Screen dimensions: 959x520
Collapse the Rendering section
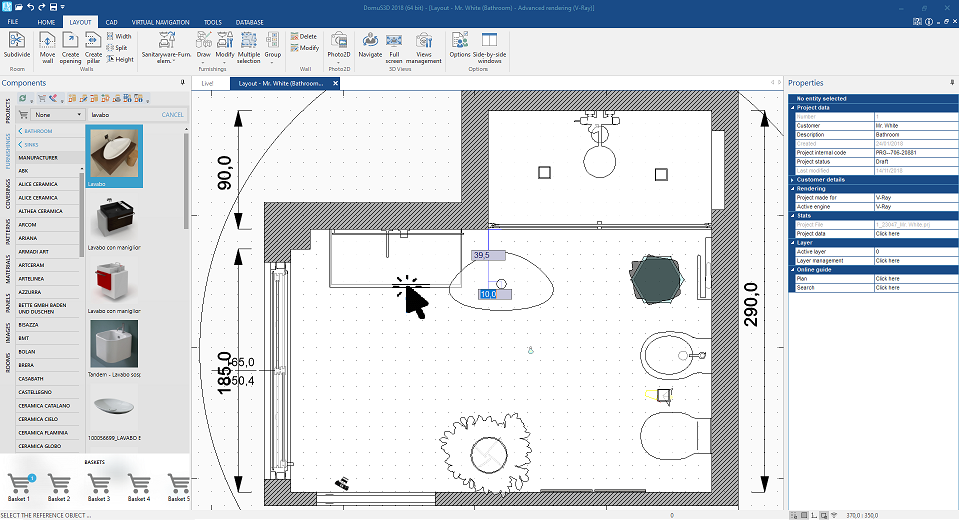pyautogui.click(x=793, y=189)
